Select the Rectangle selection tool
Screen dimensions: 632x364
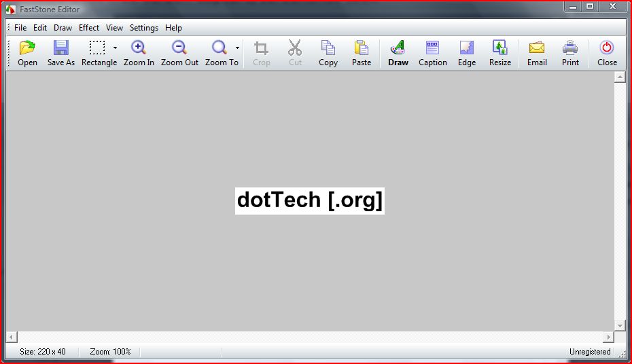point(98,48)
